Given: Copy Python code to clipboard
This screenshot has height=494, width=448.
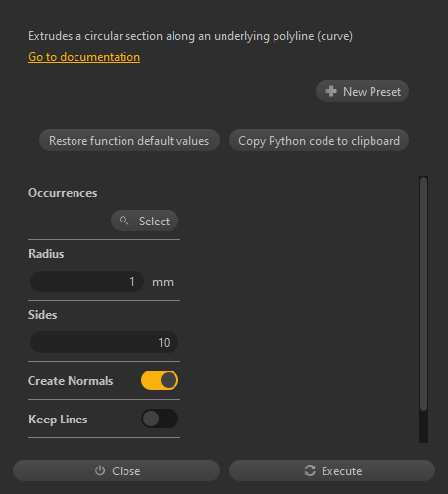Looking at the screenshot, I should [319, 141].
